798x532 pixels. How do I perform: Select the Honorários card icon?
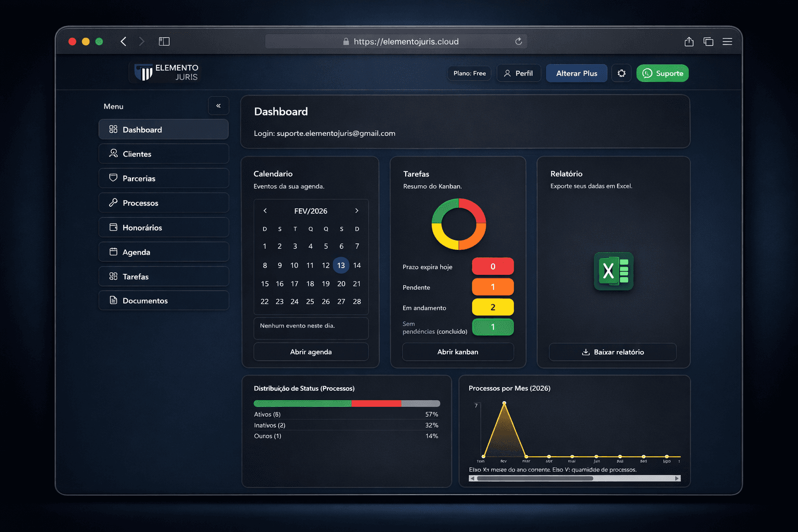point(113,227)
